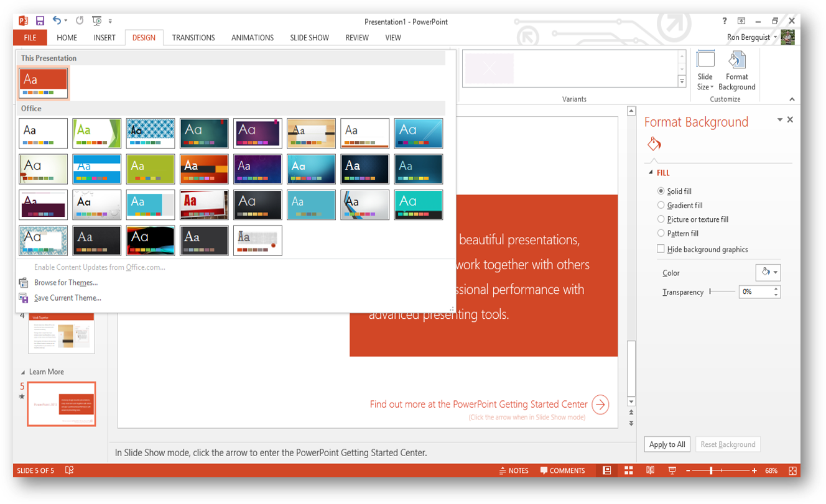Screen dimensions: 826x504
Task: Start Slide Show from the status bar icon
Action: click(x=672, y=470)
